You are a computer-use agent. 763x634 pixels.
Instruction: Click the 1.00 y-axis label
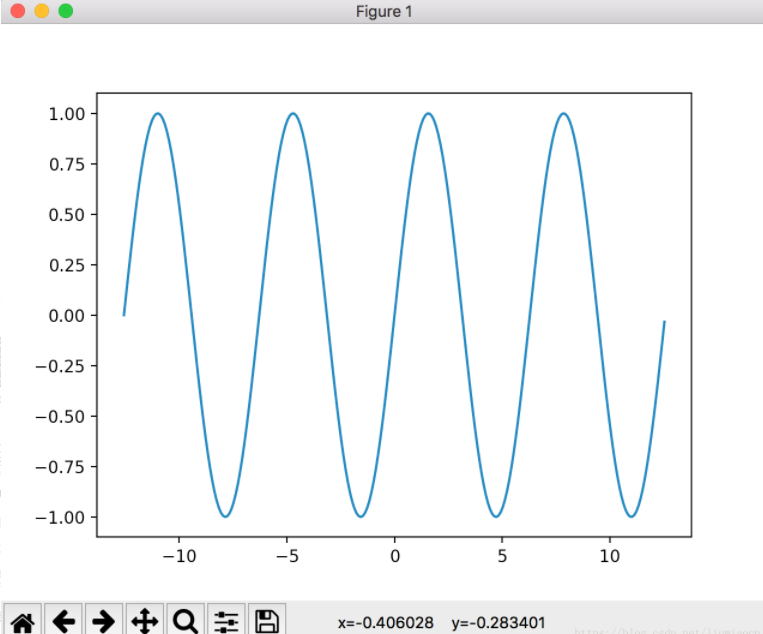coord(67,114)
